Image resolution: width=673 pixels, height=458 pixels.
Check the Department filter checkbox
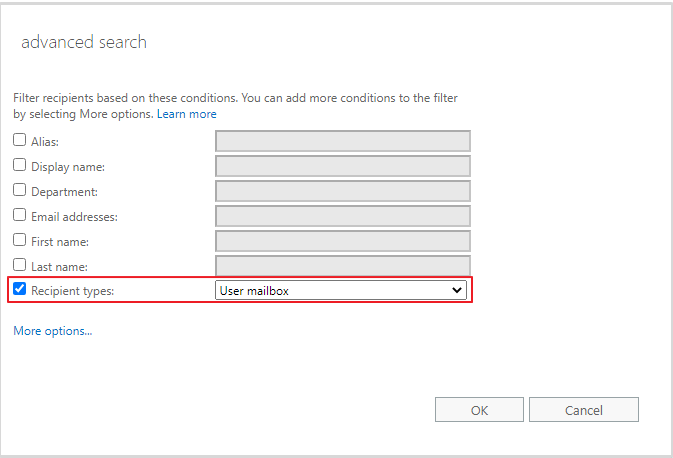19,190
